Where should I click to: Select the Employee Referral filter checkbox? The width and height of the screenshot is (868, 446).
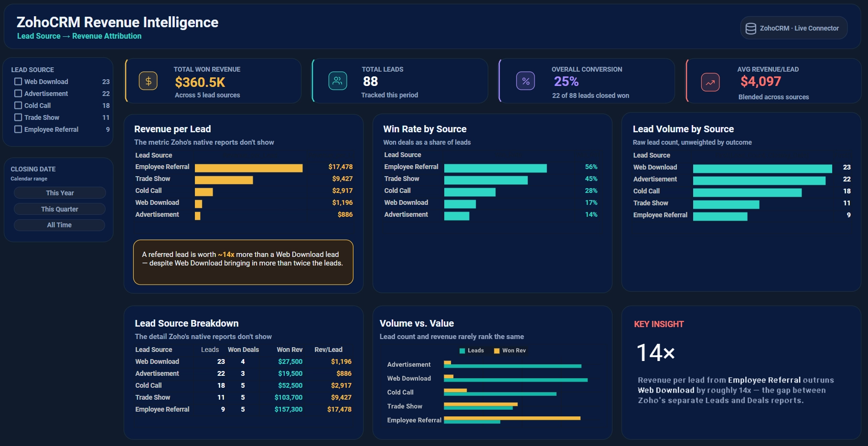coord(18,129)
